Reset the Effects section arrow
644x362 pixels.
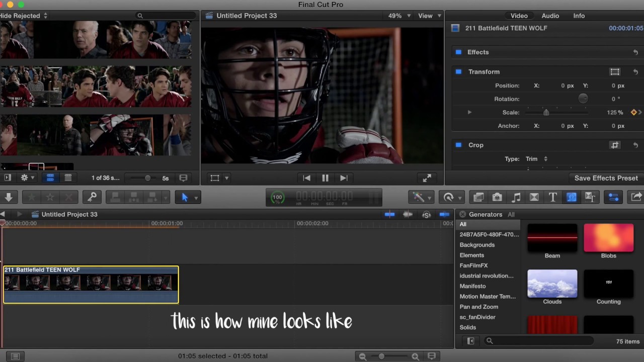click(x=635, y=52)
